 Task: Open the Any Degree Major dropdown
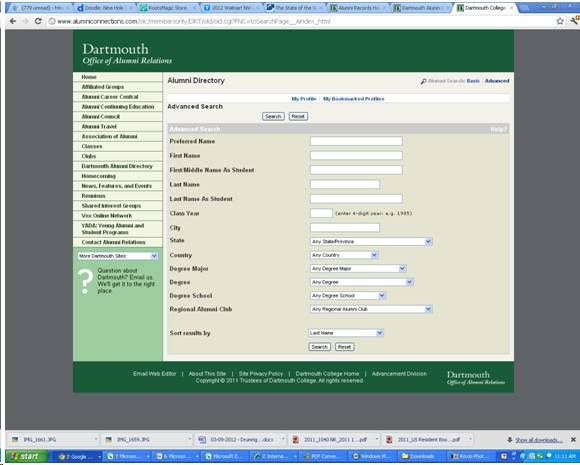(x=358, y=269)
